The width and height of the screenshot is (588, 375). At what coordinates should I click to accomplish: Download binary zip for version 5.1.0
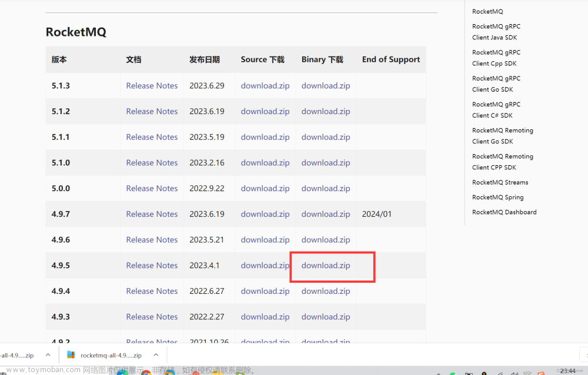[326, 163]
